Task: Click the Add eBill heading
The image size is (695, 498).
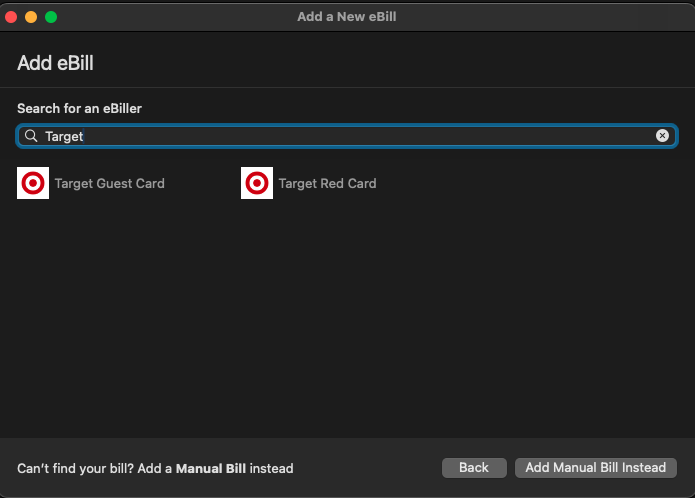Action: tap(55, 63)
